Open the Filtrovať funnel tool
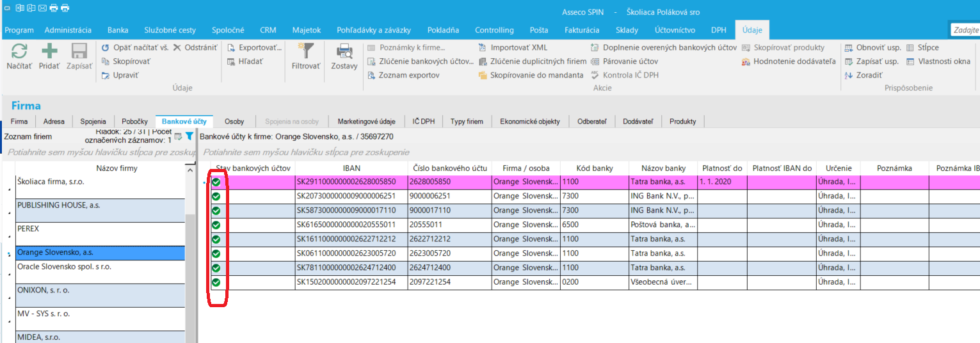This screenshot has height=343, width=980. click(x=305, y=56)
